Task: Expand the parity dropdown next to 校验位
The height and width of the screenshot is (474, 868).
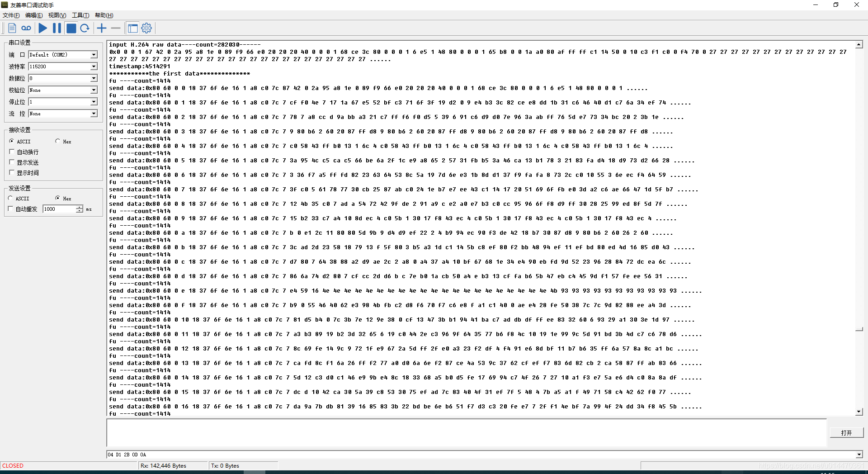Action: tap(94, 90)
